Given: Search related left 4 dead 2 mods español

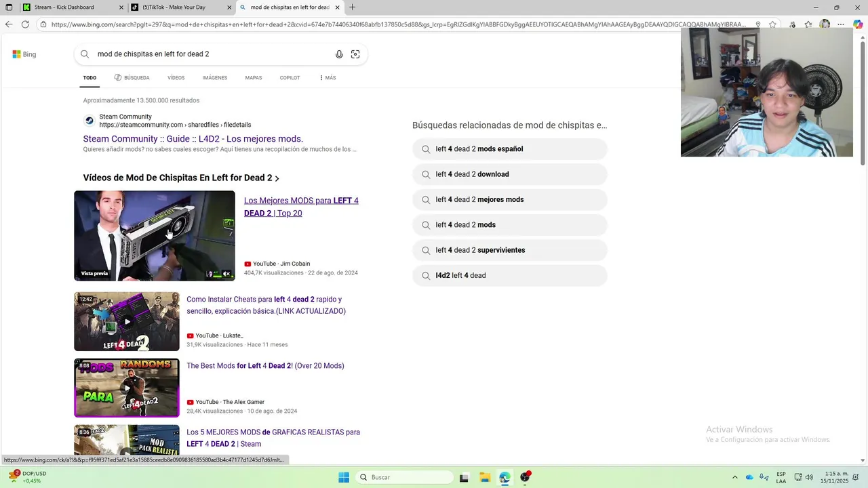Looking at the screenshot, I should pyautogui.click(x=509, y=149).
